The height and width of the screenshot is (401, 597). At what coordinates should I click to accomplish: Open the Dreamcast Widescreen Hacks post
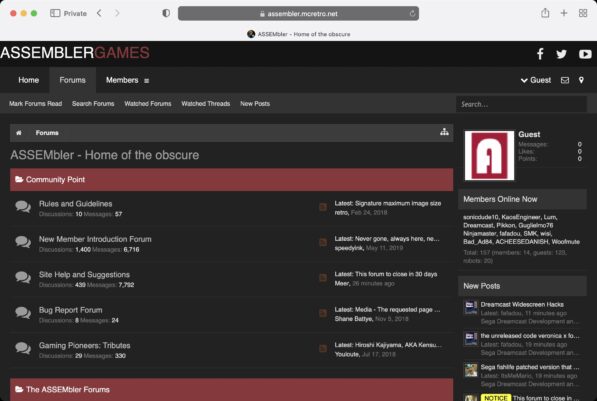click(522, 305)
